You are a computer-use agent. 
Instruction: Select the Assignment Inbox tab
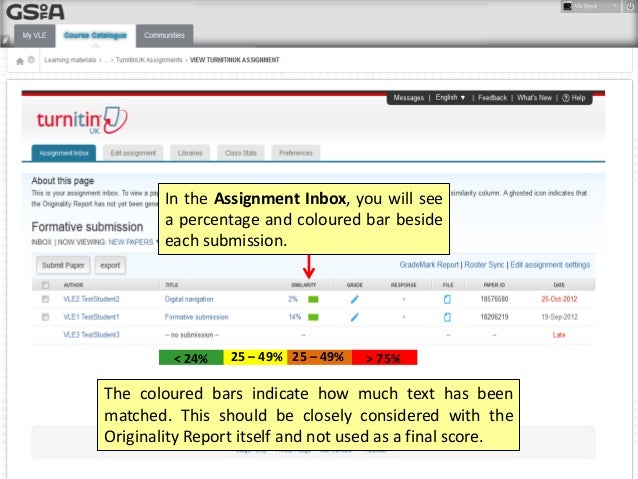[64, 153]
